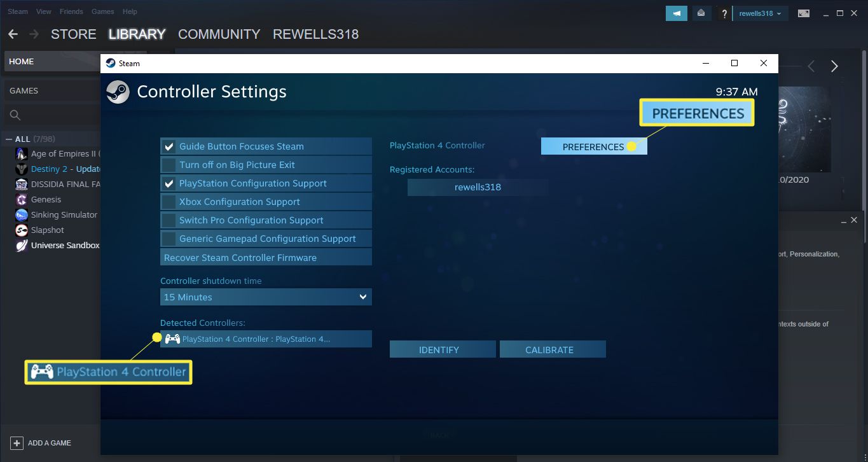This screenshot has width=868, height=462.
Task: Select Universe Sandbox in the games list
Action: (x=65, y=246)
